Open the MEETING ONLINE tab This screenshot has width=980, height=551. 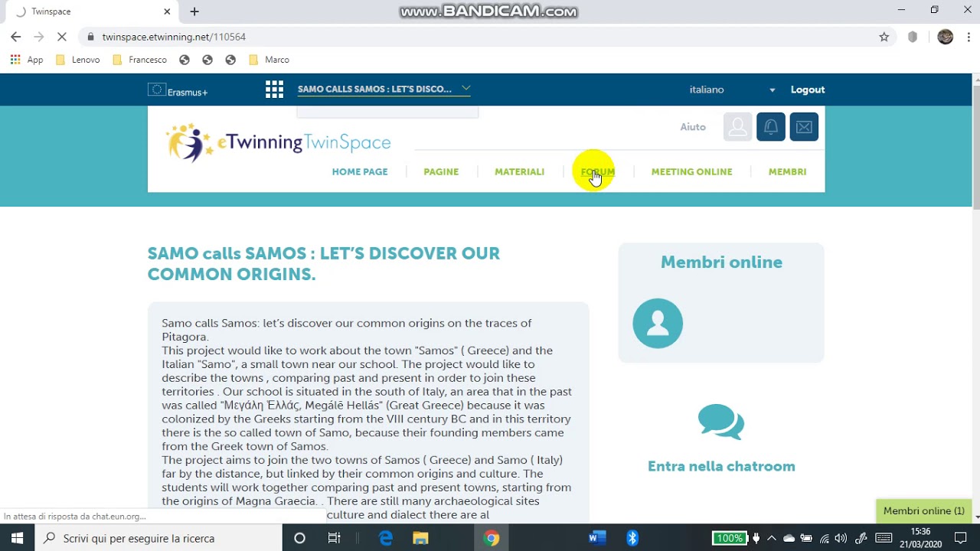click(691, 171)
